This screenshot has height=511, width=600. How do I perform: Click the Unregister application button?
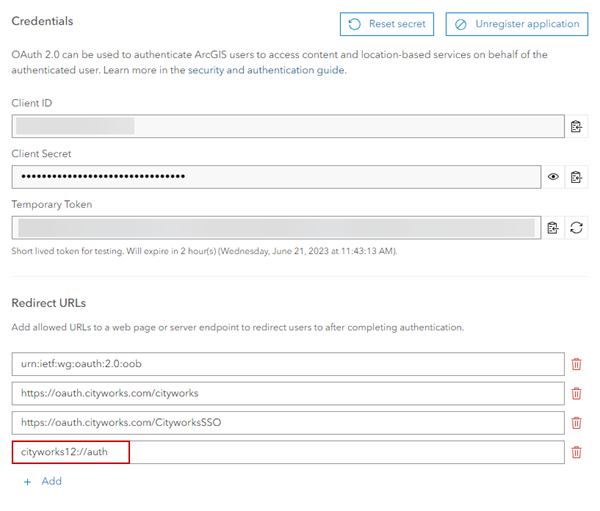[x=517, y=24]
